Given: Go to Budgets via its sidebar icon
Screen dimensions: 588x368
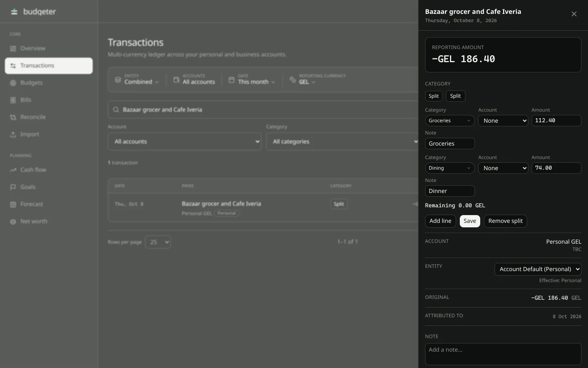Looking at the screenshot, I should 13,83.
